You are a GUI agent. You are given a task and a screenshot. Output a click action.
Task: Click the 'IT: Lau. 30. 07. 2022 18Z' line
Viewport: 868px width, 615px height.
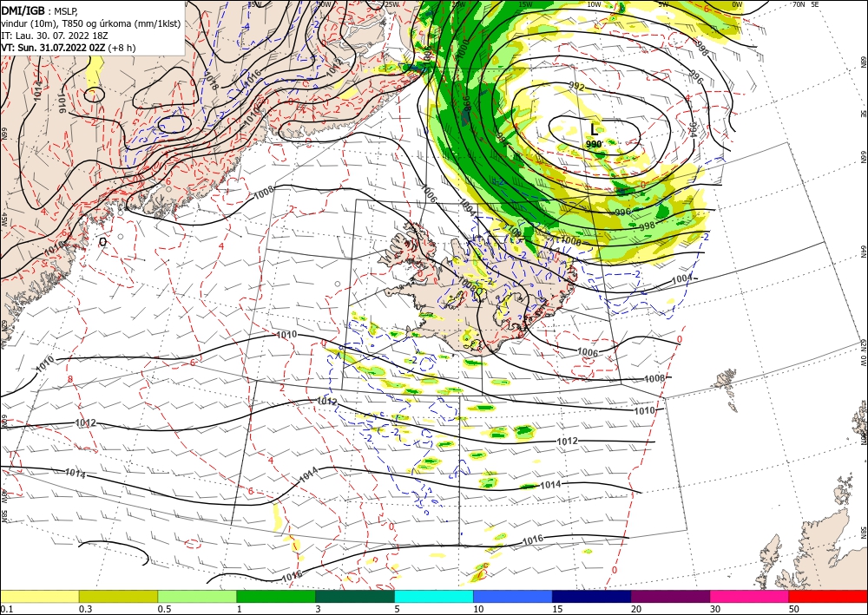coord(54,36)
